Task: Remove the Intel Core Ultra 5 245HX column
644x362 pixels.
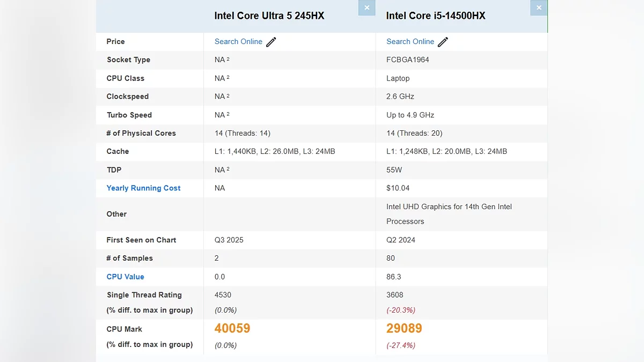Action: click(x=367, y=8)
